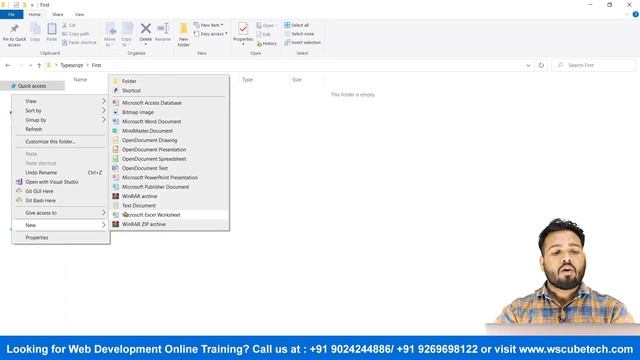This screenshot has width=640, height=360.
Task: Create new Text Document
Action: click(169, 205)
